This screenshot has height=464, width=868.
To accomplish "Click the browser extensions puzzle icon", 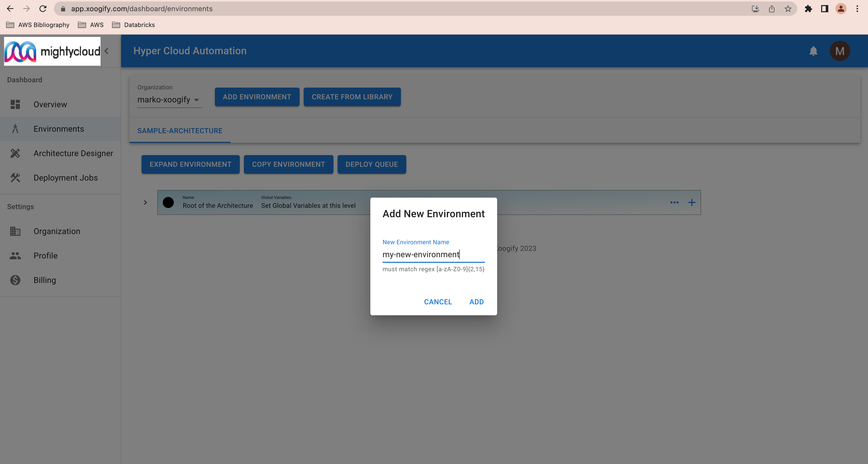I will point(808,9).
